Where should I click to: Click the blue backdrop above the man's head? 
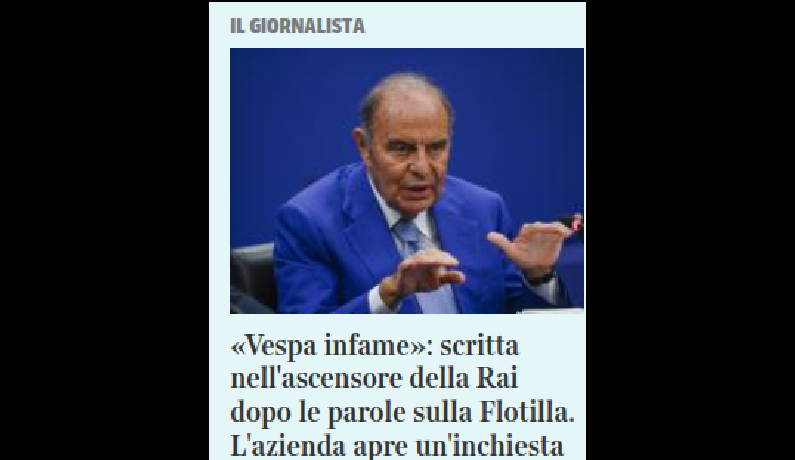point(406,61)
